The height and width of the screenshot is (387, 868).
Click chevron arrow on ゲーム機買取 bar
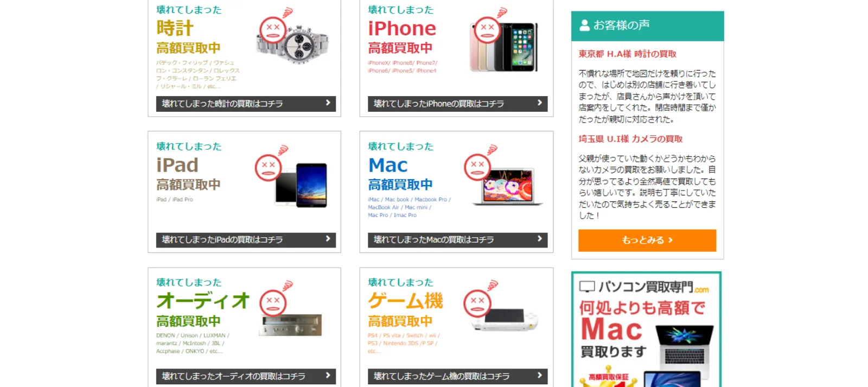click(x=539, y=375)
